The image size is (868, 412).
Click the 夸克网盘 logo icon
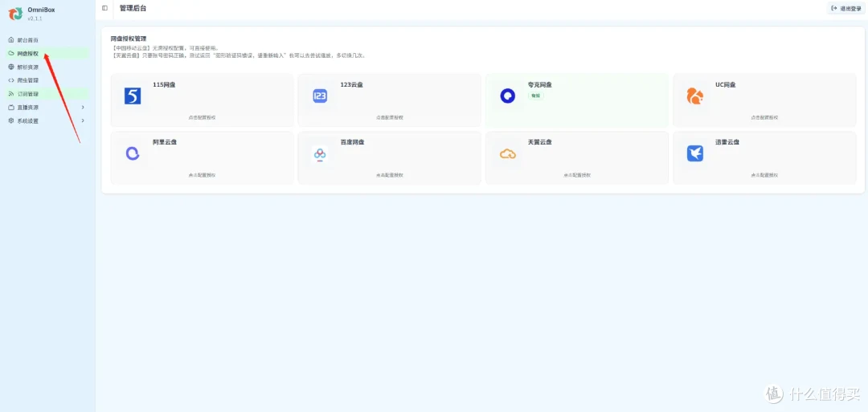pyautogui.click(x=507, y=96)
